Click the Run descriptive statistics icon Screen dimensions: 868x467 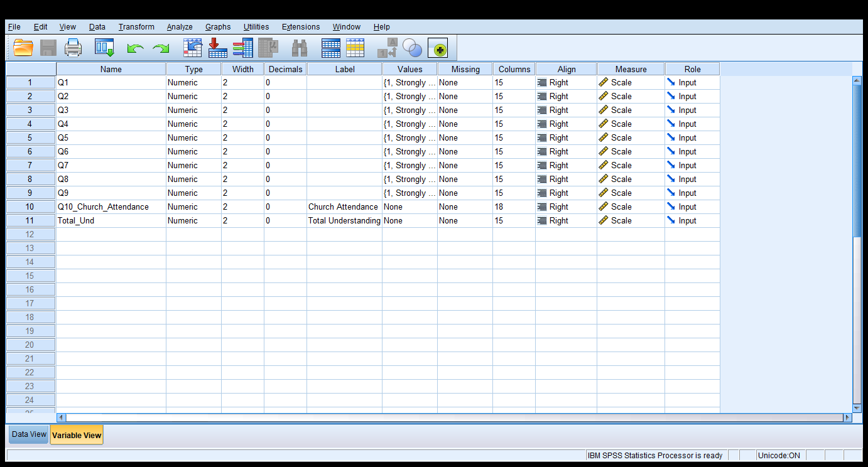click(268, 48)
